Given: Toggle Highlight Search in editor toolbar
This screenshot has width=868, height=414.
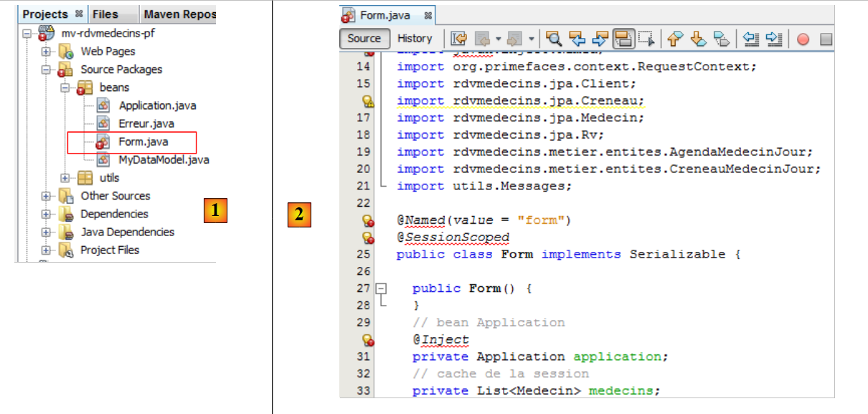Looking at the screenshot, I should pos(623,39).
